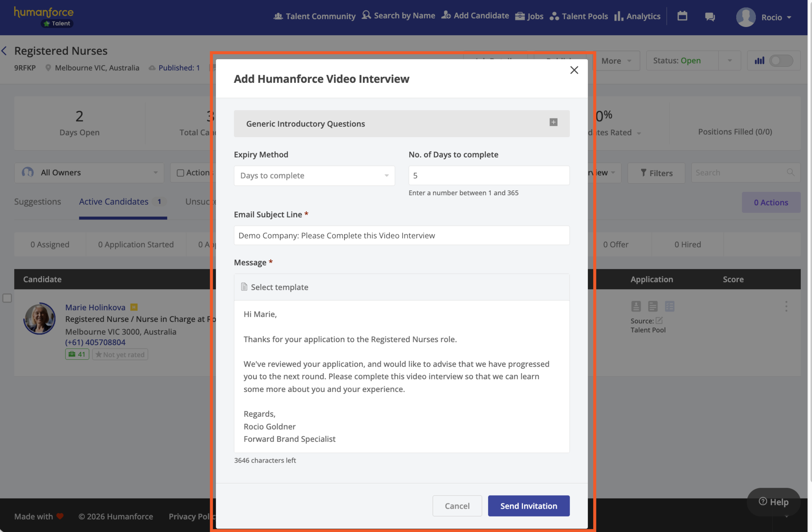Image resolution: width=812 pixels, height=532 pixels.
Task: Open Search by Name
Action: pyautogui.click(x=398, y=15)
